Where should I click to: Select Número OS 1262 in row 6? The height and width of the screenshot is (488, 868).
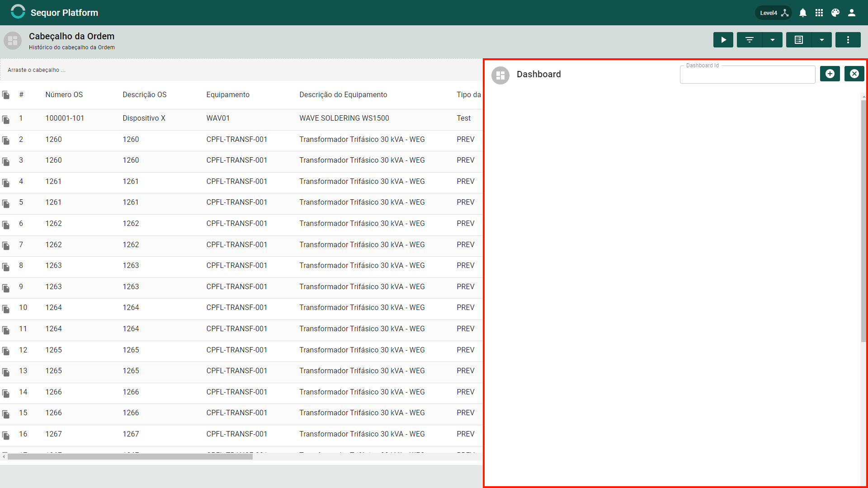53,223
